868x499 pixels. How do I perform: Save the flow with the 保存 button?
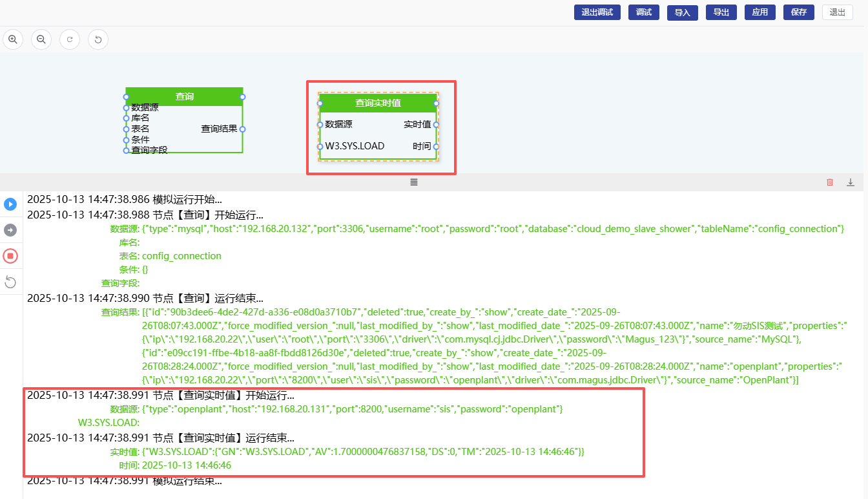(798, 12)
